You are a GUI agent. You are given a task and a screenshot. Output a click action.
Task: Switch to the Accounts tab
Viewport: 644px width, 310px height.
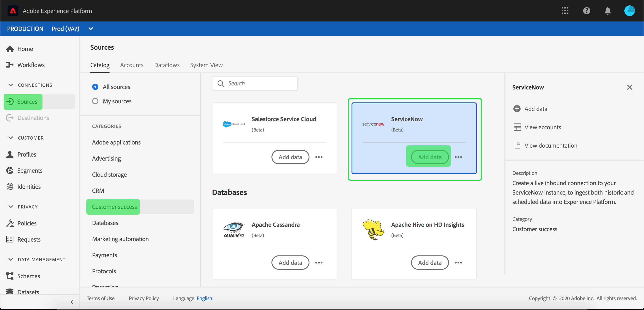[x=132, y=65]
